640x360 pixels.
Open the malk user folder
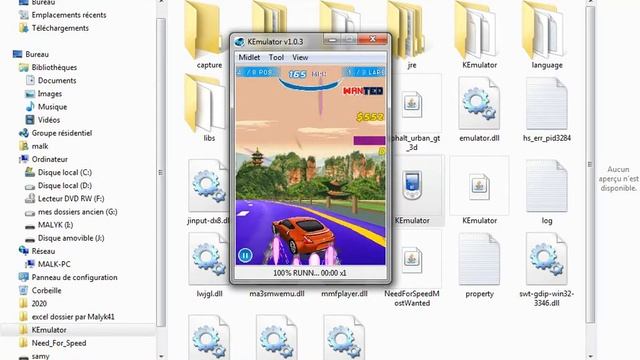pyautogui.click(x=40, y=146)
